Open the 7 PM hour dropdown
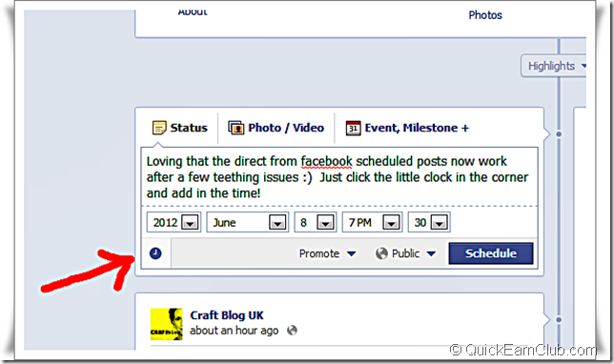 tap(372, 222)
